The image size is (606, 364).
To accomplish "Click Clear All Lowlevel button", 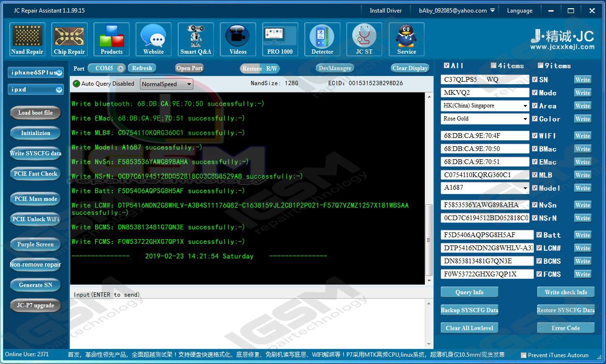I will point(469,328).
